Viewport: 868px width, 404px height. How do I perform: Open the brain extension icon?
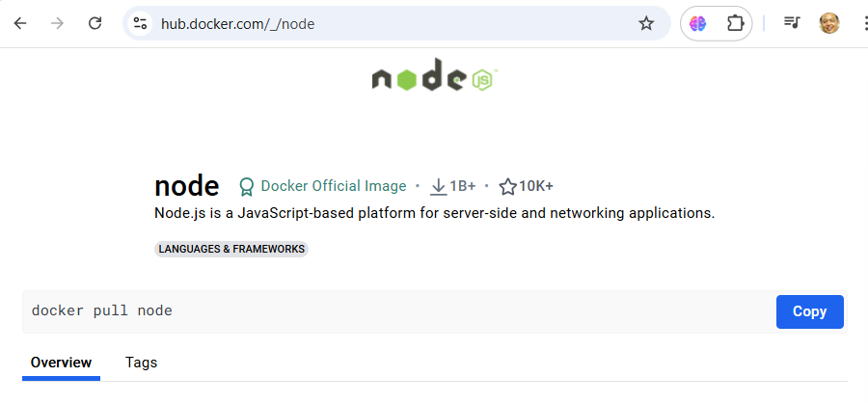[x=698, y=23]
